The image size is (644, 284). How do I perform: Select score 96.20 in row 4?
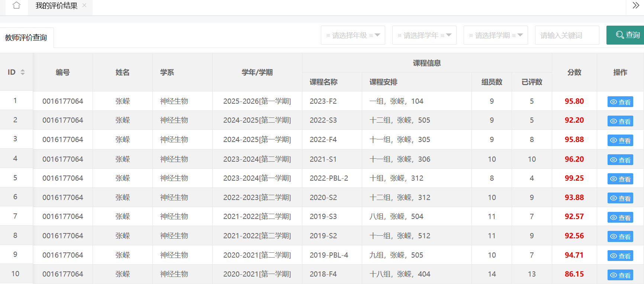tap(574, 159)
